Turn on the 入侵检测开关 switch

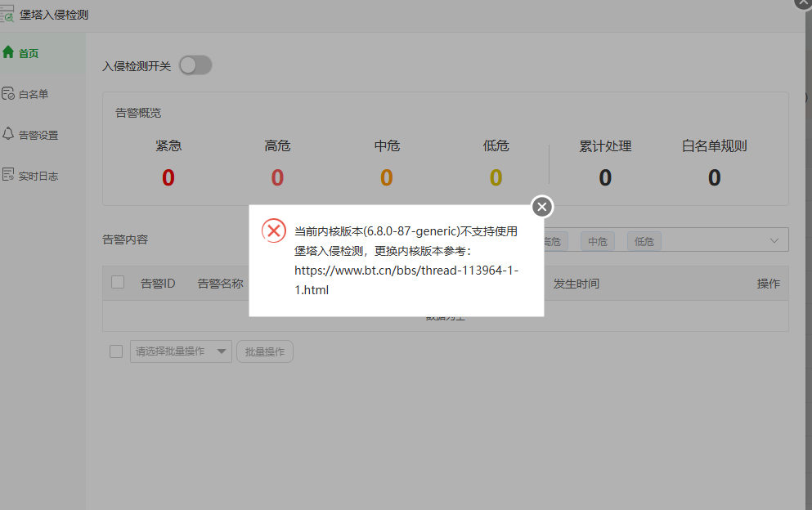tap(195, 65)
